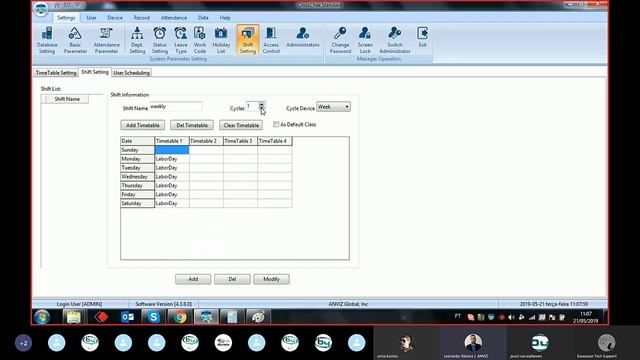Screen dimensions: 640x360
Task: Open Attendance Parameter settings
Action: coord(106,40)
